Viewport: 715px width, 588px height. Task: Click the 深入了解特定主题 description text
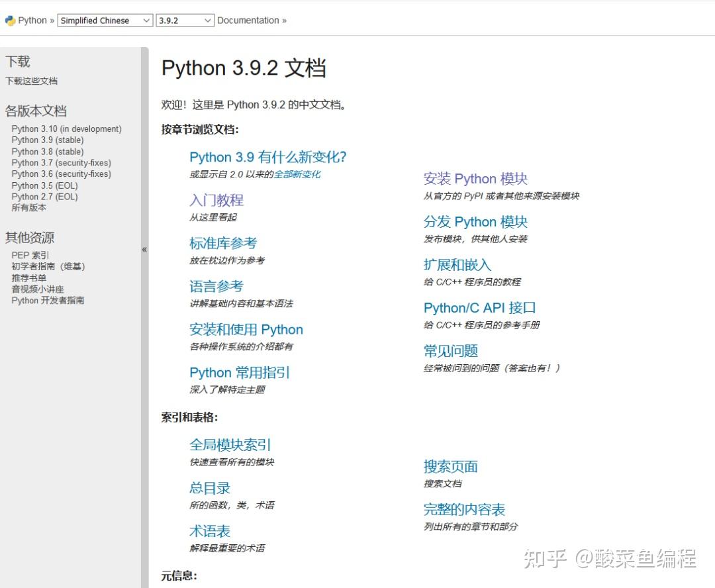tap(227, 389)
